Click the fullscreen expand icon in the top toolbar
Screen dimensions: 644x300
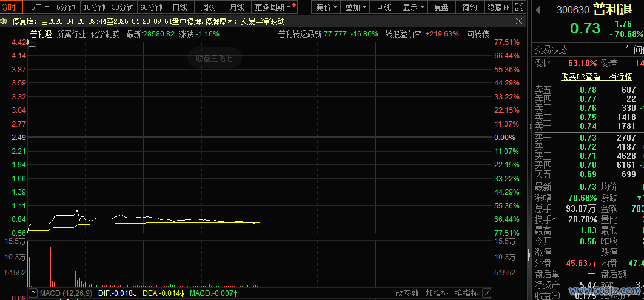(x=518, y=7)
